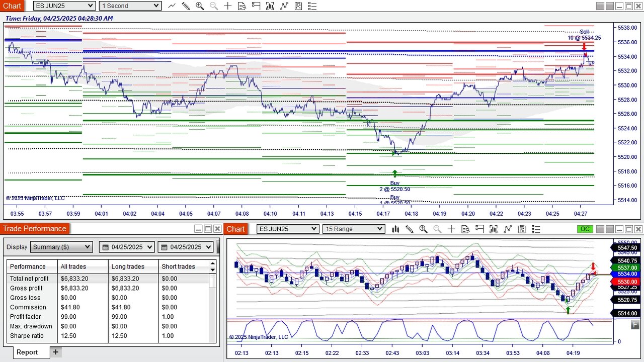Zoom in on the top ES chart
The image size is (644, 362).
pyautogui.click(x=200, y=6)
